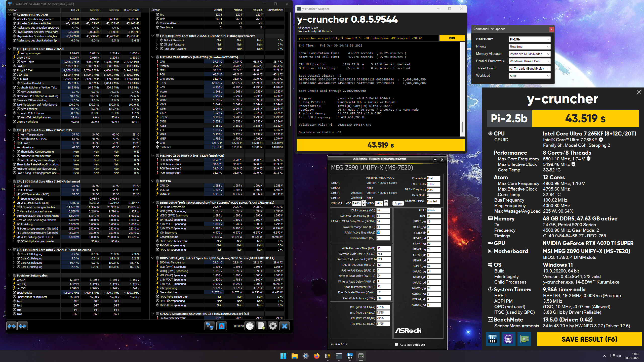Viewport: 644px width, 362px height.
Task: Open HWiNFO sensor settings gear
Action: pos(273,326)
